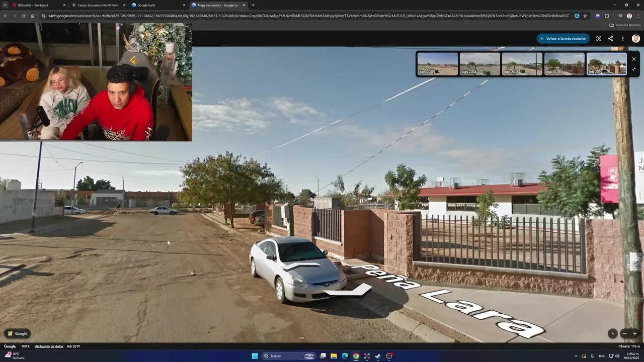The image size is (644, 362).
Task: Click the ENG language indicator
Action: (x=602, y=356)
